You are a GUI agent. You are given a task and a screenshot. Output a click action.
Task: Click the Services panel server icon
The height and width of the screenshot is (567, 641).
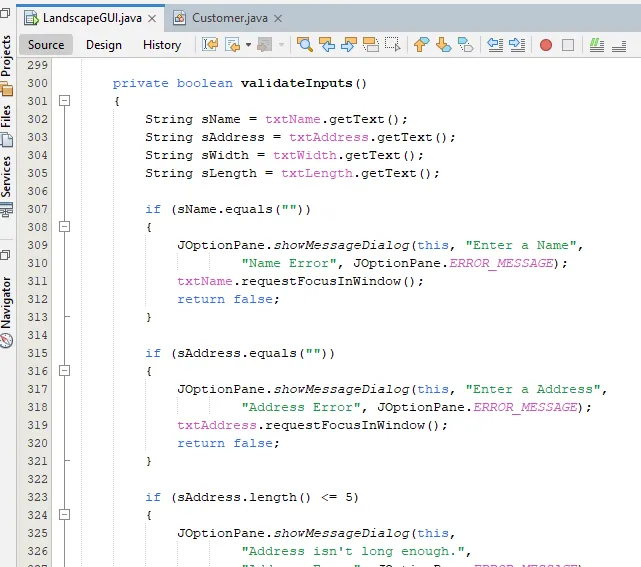pyautogui.click(x=7, y=210)
